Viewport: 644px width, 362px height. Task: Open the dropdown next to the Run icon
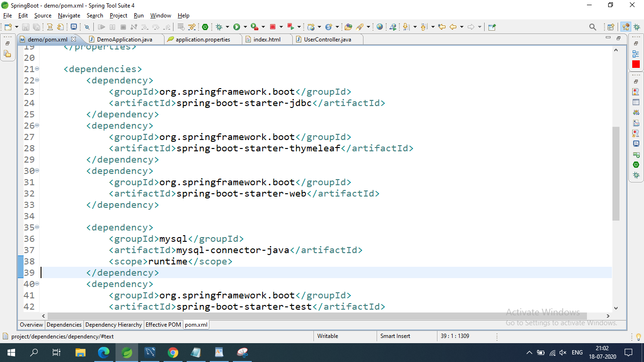[x=245, y=27]
